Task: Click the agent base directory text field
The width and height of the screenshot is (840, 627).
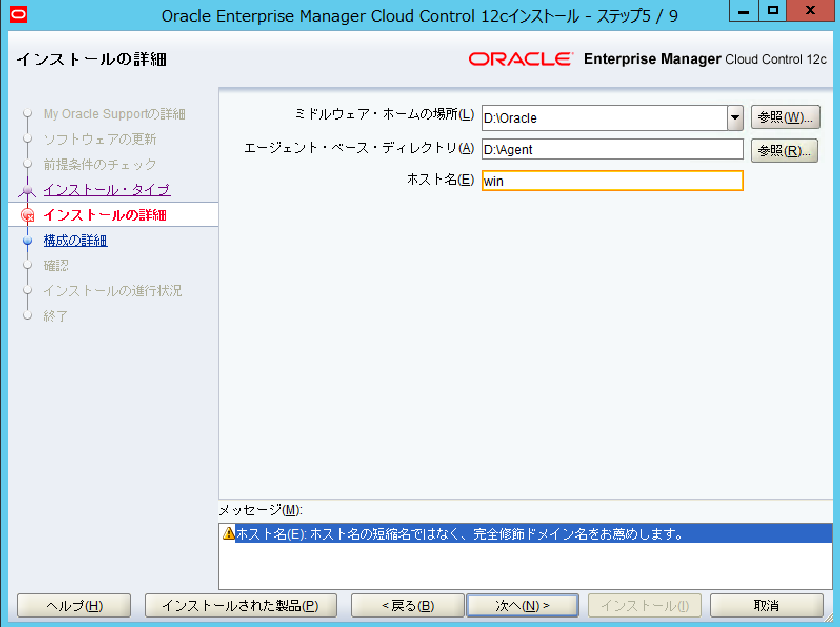Action: coord(612,150)
